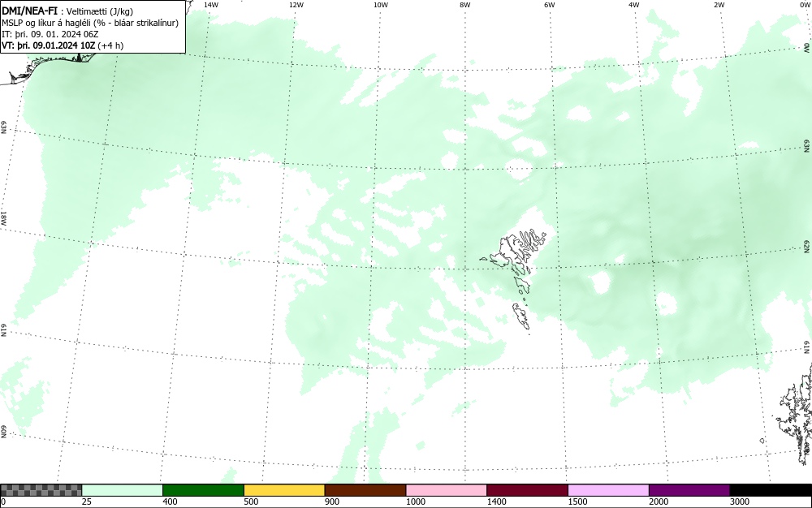Viewport: 812px width, 508px height.
Task: Click the 10W longitude label
Action: tap(381, 5)
